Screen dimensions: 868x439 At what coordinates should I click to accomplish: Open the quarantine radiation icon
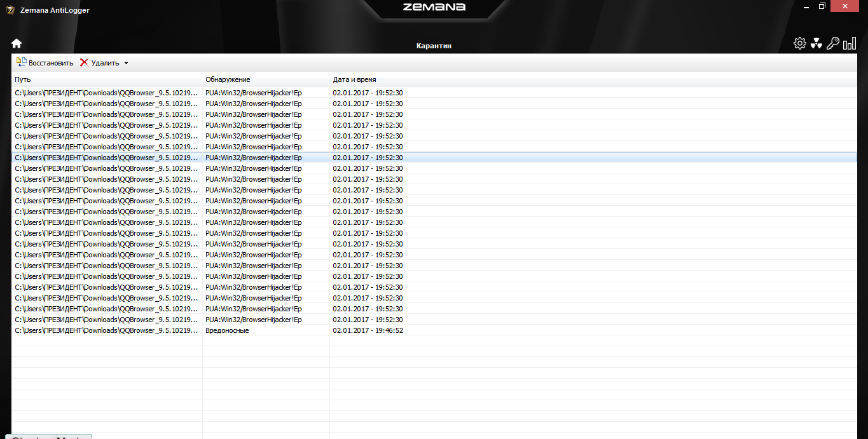tap(816, 43)
